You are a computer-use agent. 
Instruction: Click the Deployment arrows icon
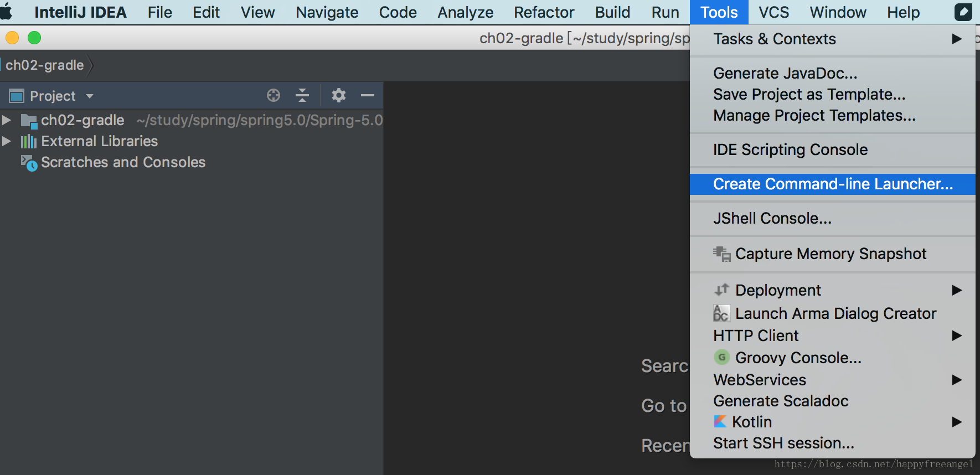pos(721,290)
